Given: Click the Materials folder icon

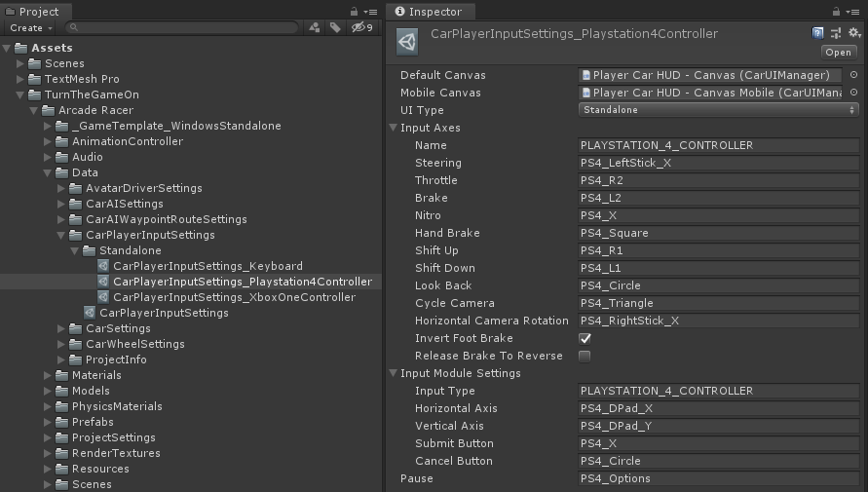Looking at the screenshot, I should (62, 375).
